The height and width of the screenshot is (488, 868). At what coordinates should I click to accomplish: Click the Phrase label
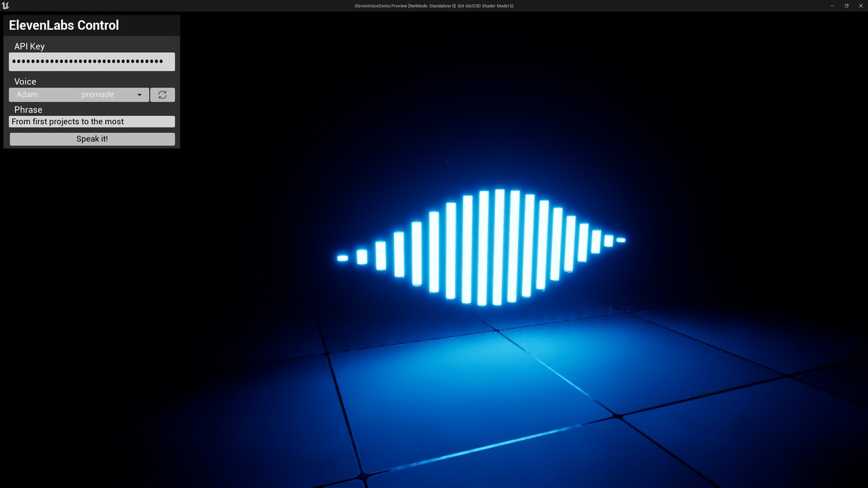tap(28, 110)
